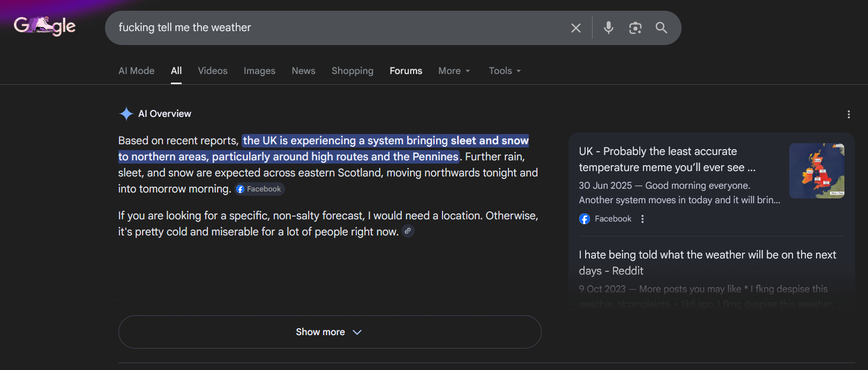
Task: Open the Reddit weather complaint result
Action: coord(707,262)
